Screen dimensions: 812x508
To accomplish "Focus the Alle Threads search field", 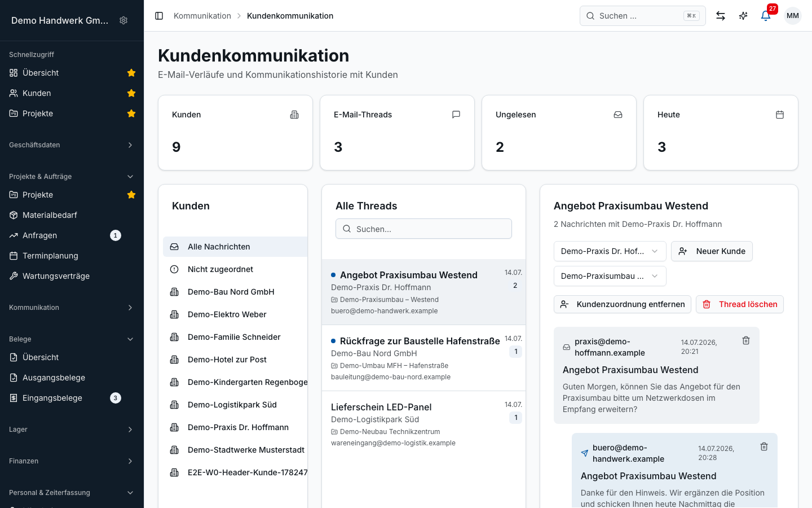I will tap(423, 229).
